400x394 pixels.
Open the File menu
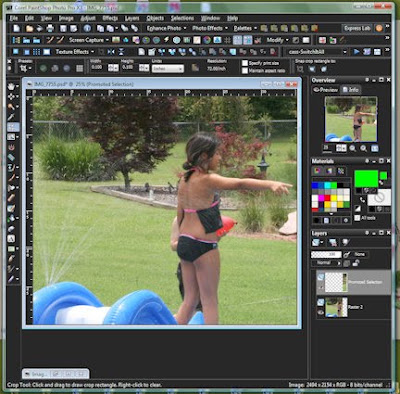click(14, 18)
